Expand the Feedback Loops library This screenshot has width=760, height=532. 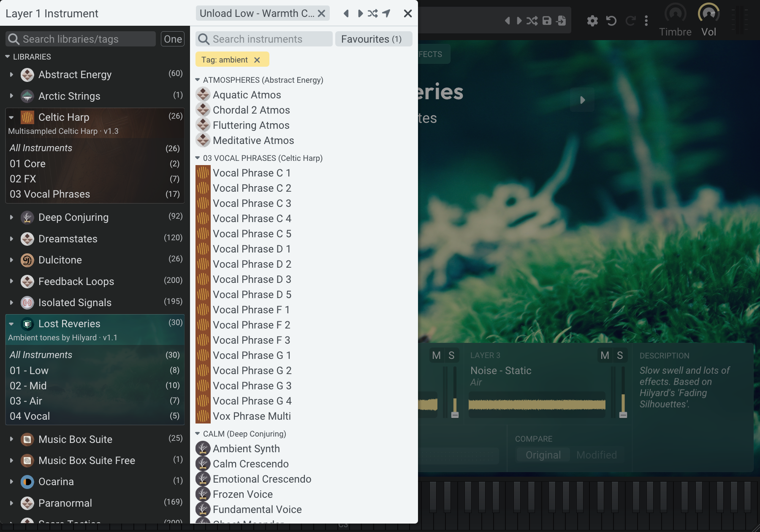click(11, 282)
